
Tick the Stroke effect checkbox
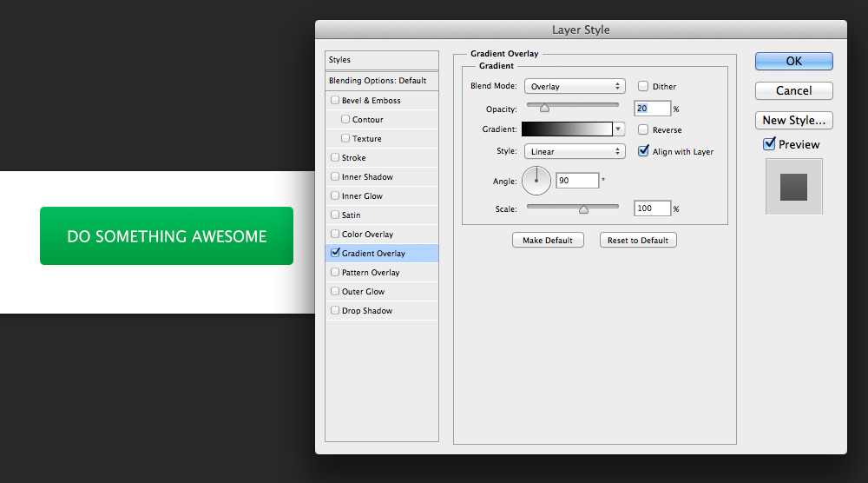pyautogui.click(x=335, y=158)
